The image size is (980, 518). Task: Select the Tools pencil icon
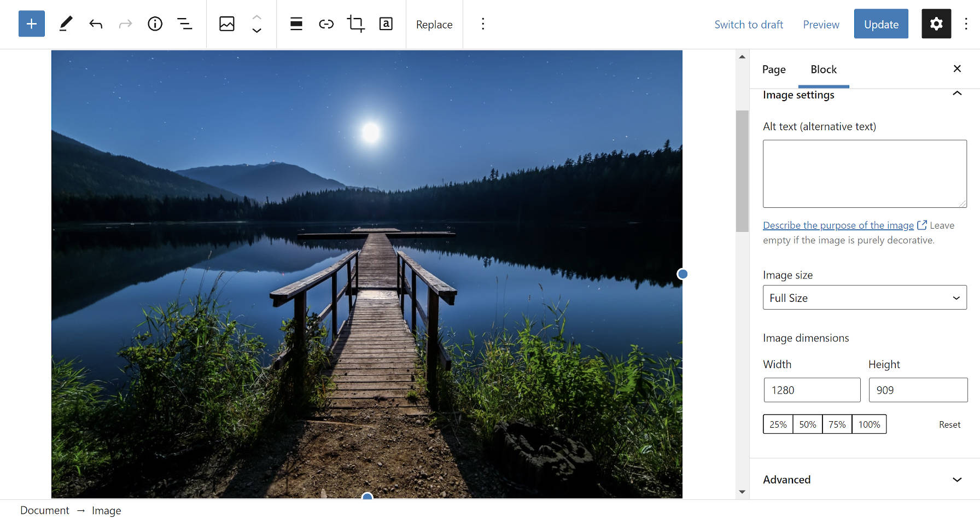66,24
